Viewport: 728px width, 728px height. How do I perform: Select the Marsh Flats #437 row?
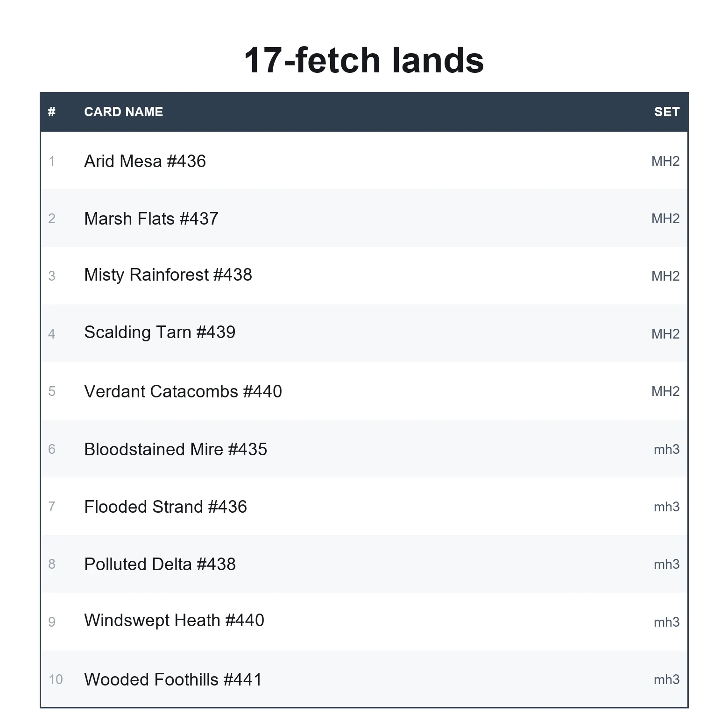click(364, 218)
